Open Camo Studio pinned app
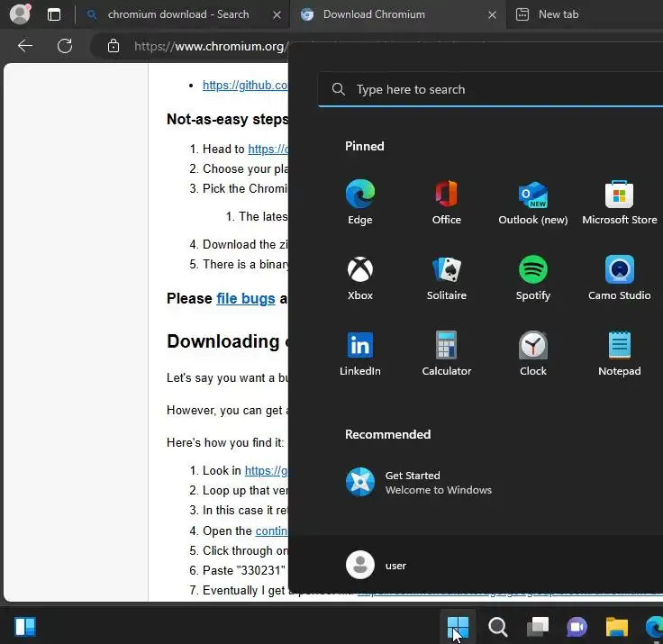This screenshot has height=644, width=663. [x=619, y=278]
